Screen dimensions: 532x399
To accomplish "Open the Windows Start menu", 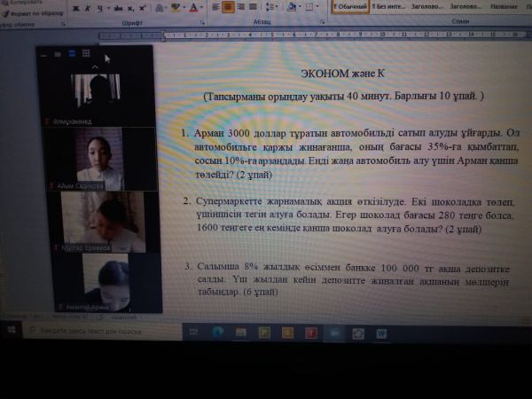I will point(12,330).
